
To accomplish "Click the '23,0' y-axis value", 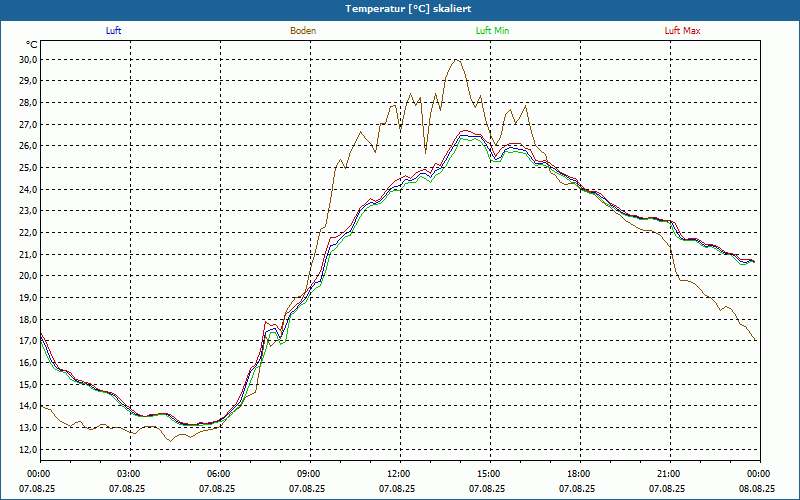I will point(29,211).
